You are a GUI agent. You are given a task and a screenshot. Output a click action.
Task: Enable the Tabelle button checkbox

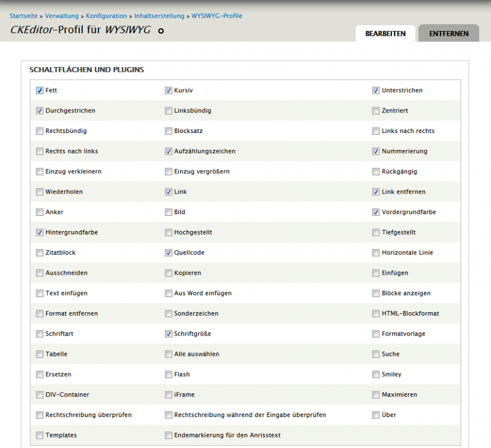(40, 354)
